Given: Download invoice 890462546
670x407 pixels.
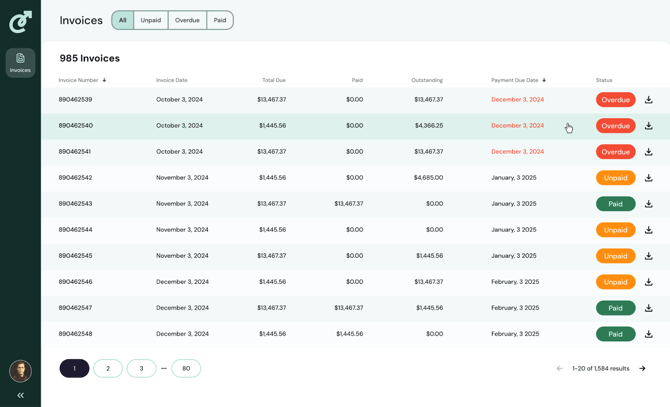Looking at the screenshot, I should click(649, 282).
